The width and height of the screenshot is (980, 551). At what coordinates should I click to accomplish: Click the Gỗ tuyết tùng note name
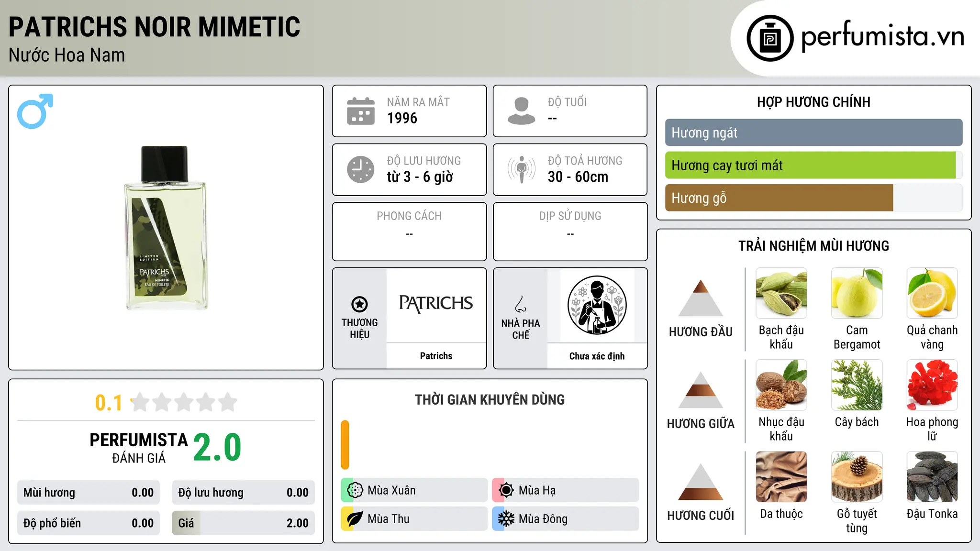pyautogui.click(x=857, y=521)
